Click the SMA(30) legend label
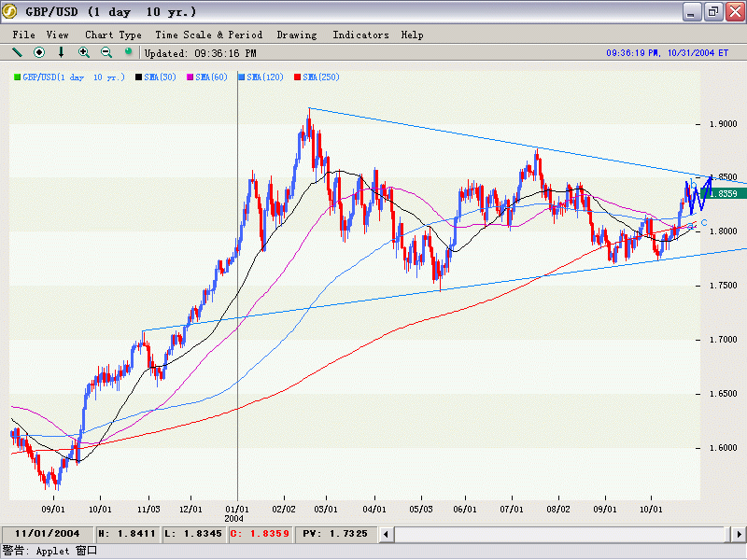This screenshot has height=560, width=747. tap(162, 77)
